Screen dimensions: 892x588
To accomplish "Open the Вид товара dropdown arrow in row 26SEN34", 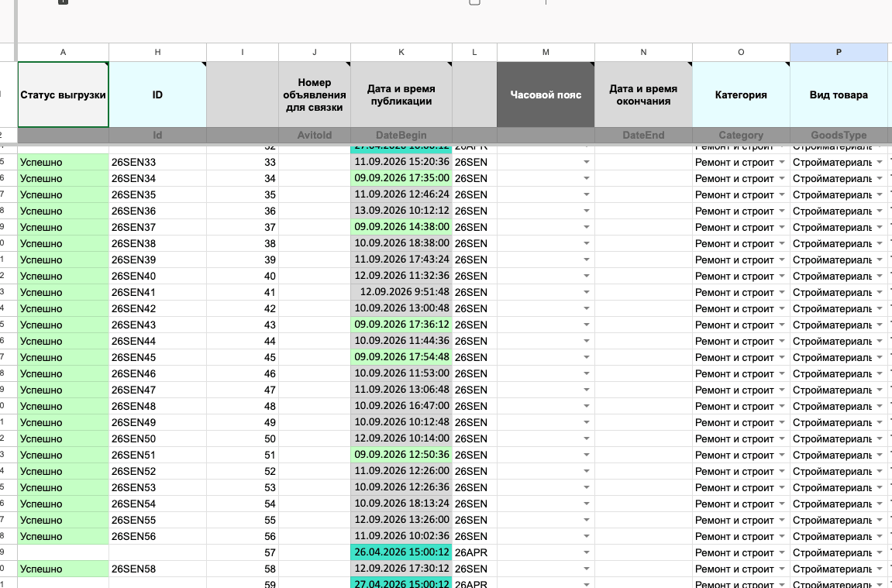I will pyautogui.click(x=880, y=178).
